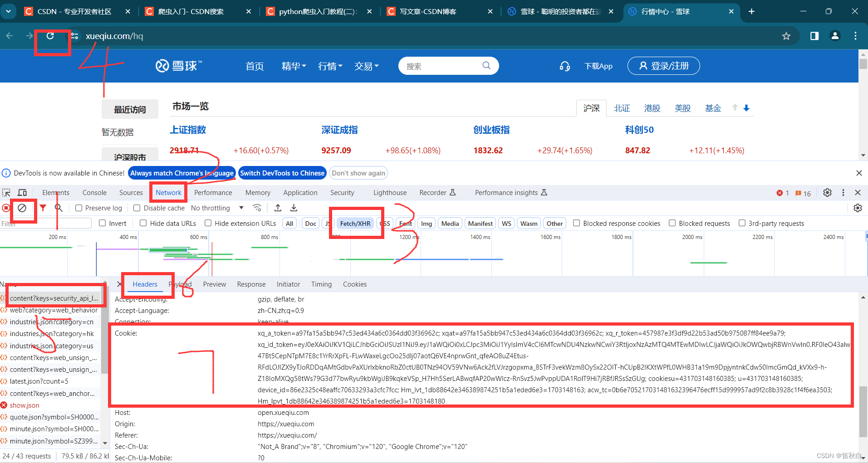The width and height of the screenshot is (868, 463).
Task: Close the request details pane
Action: [119, 284]
